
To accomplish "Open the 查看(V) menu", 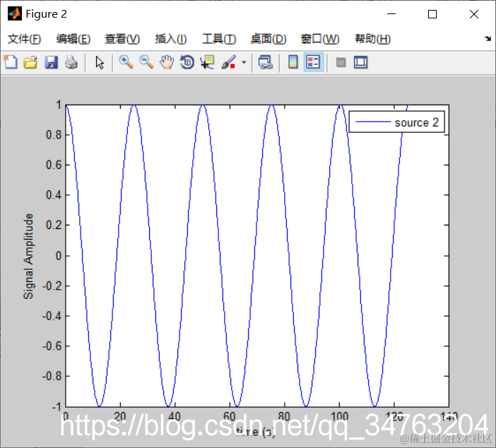I will (122, 39).
